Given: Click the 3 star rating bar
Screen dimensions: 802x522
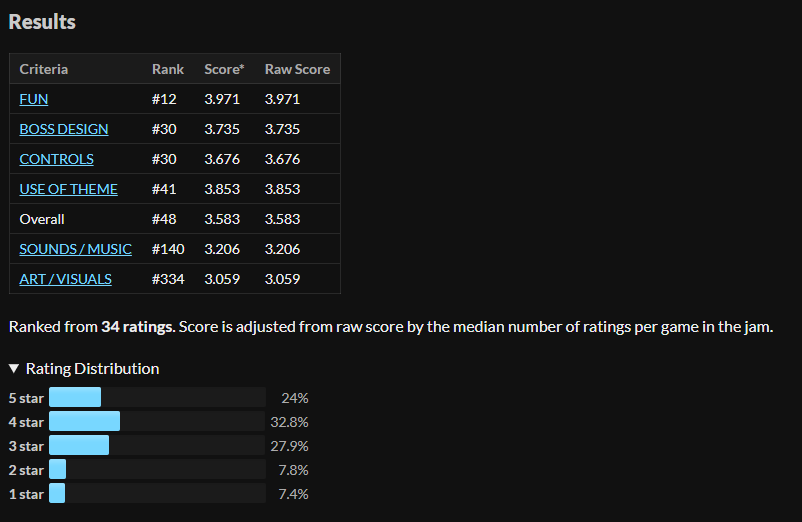Looking at the screenshot, I should [x=157, y=445].
